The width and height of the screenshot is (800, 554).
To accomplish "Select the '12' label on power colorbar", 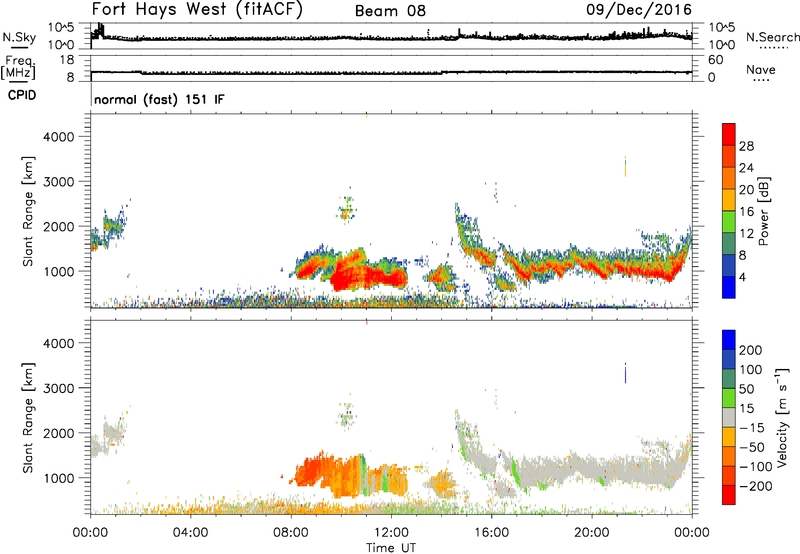I will click(746, 234).
